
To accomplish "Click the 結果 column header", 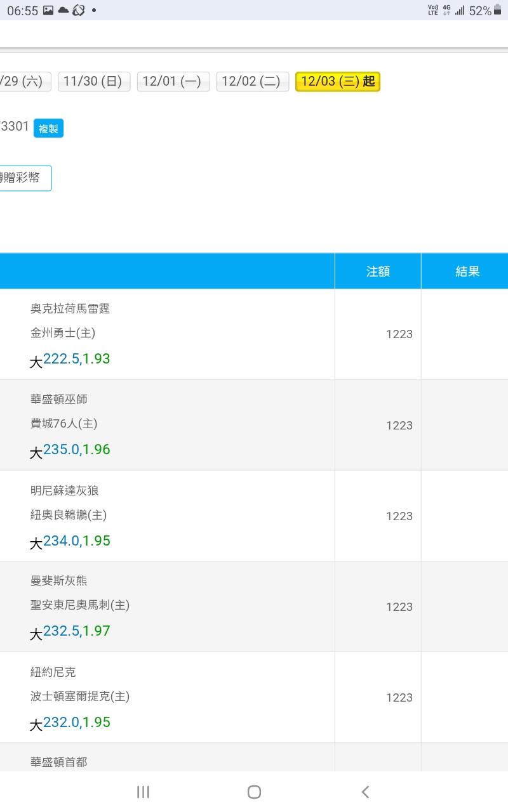I will click(x=467, y=272).
